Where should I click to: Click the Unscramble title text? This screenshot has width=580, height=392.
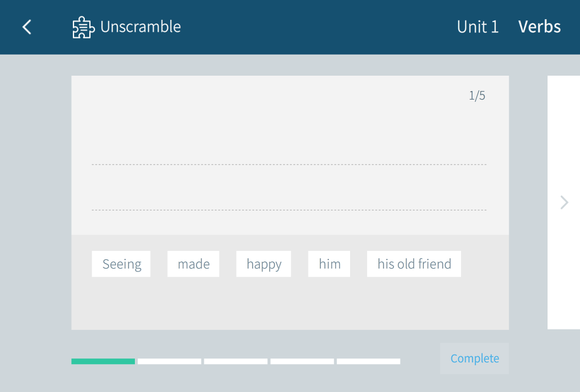[141, 27]
